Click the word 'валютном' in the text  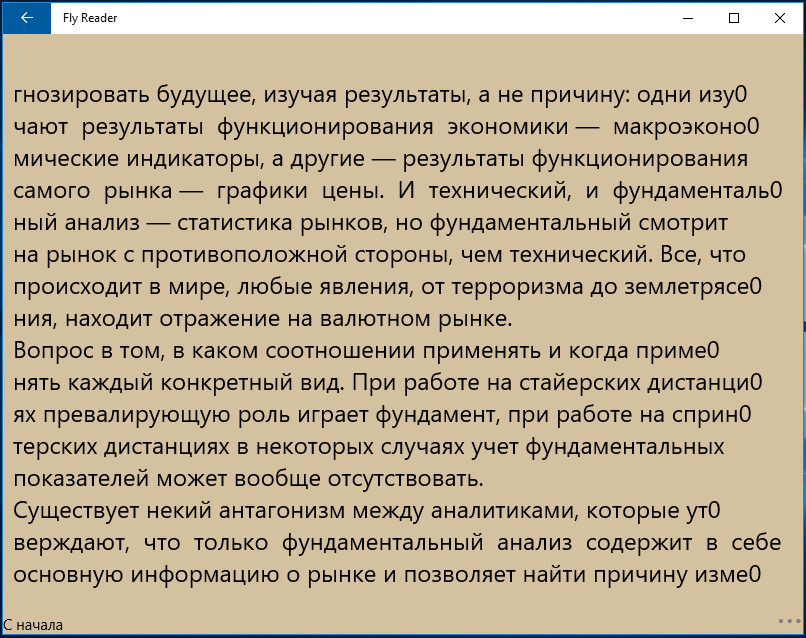[x=375, y=319]
